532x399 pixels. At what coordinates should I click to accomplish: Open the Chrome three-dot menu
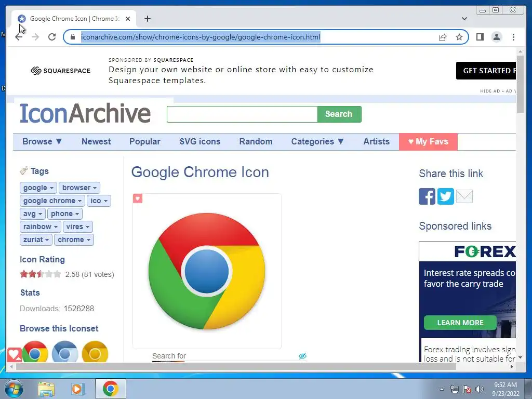(513, 37)
